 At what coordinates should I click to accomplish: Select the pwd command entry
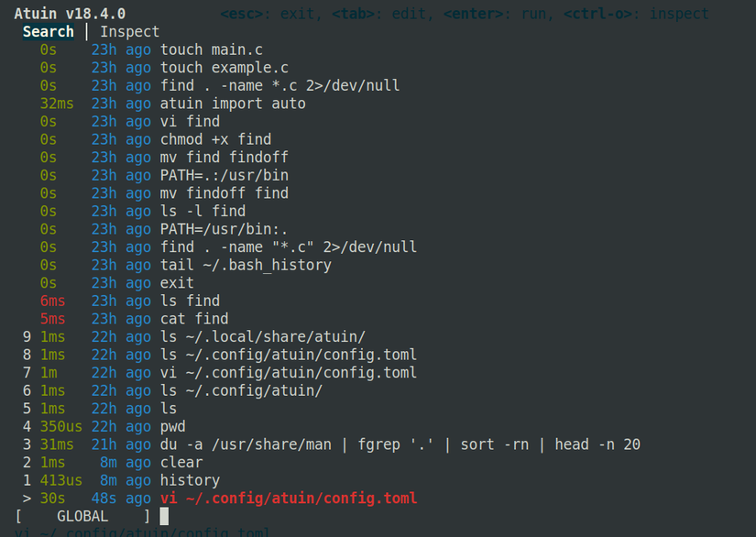point(174,426)
